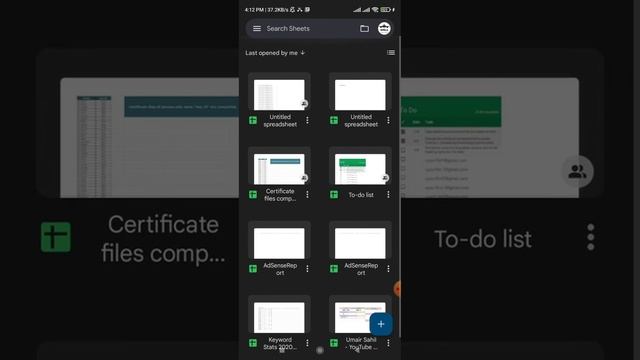Tap the Wi-Fi indicator in status bar
Viewport: 640px width, 360px height.
tap(375, 9)
